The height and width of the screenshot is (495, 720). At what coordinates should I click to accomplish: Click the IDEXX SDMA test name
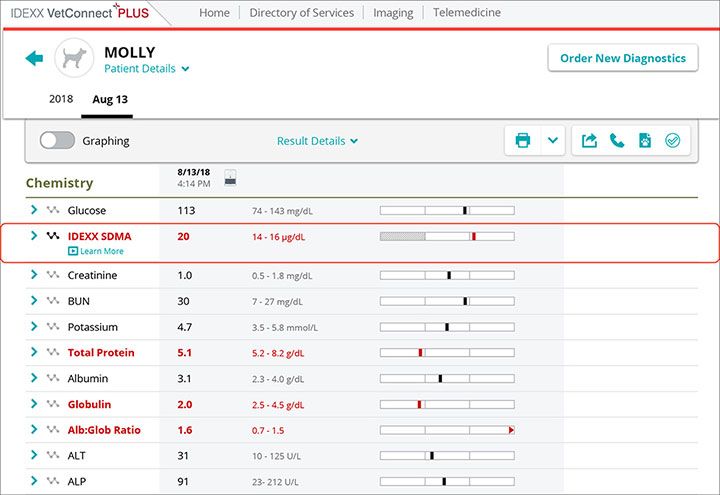pos(99,236)
